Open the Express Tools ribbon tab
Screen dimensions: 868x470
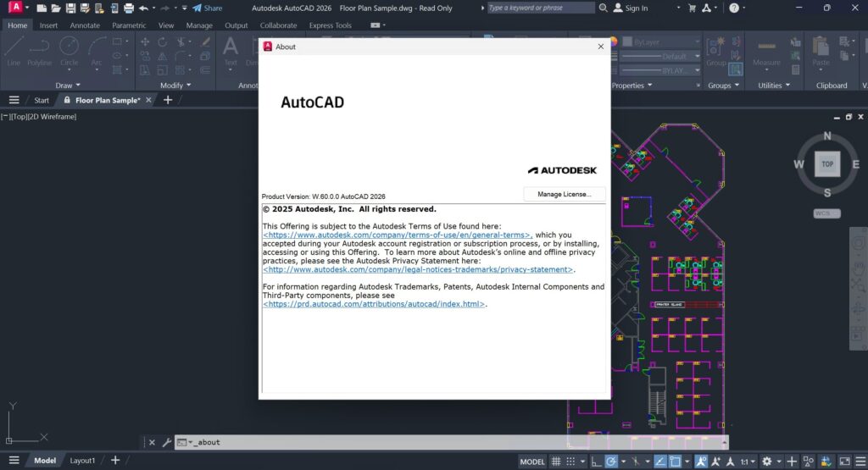[330, 25]
